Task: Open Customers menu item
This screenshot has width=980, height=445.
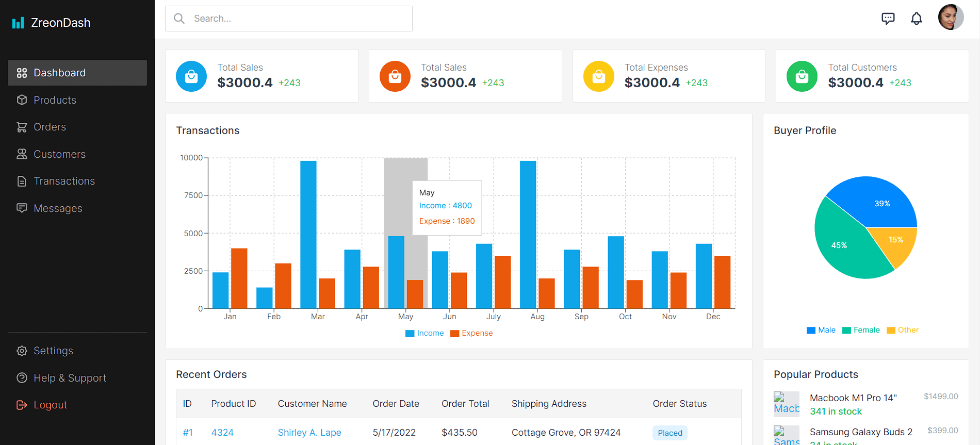Action: point(77,154)
